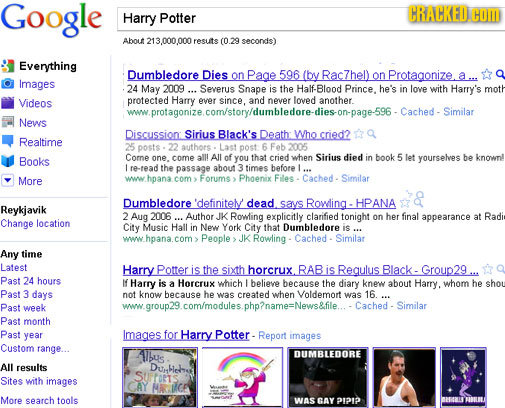Open Harry Potter is the sixth horcrux link
The image size is (505, 408).
click(300, 270)
